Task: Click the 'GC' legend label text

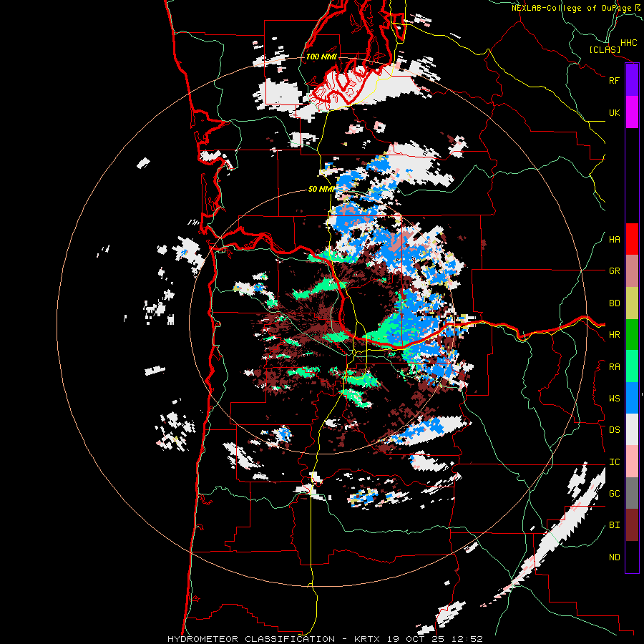Action: (x=614, y=494)
